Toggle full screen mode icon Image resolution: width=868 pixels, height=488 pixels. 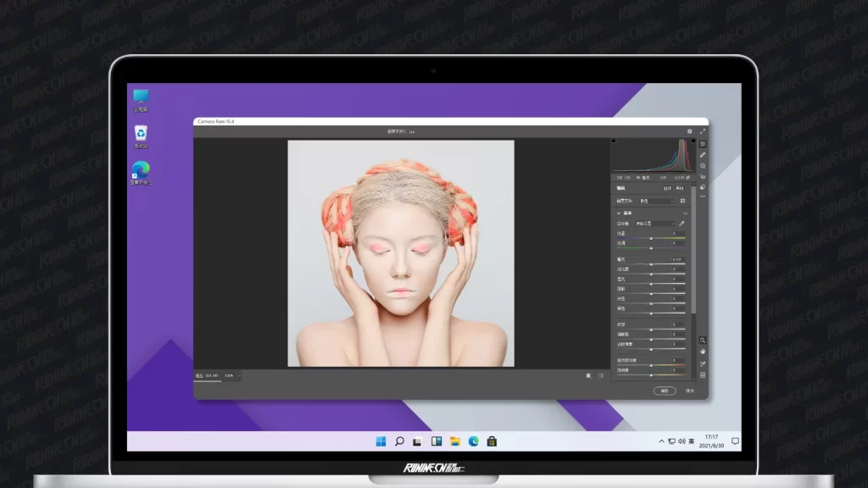tap(702, 131)
